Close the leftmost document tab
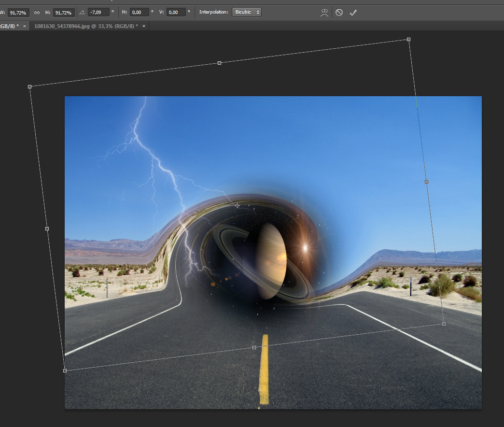This screenshot has height=427, width=504. click(x=25, y=26)
